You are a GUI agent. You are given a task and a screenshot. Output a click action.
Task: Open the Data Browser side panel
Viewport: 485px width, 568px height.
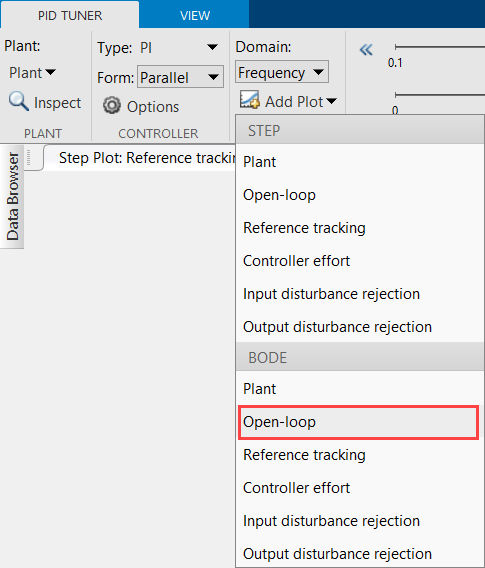12,196
